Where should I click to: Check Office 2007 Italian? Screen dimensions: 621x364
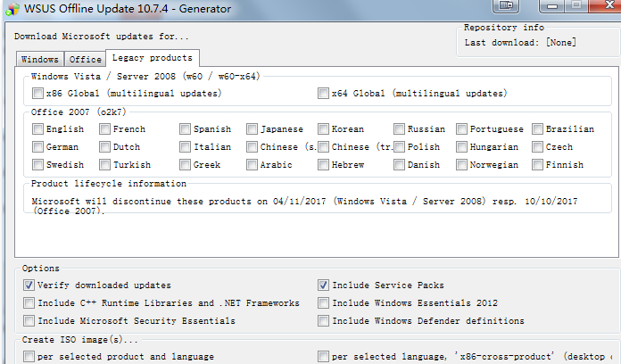coord(185,147)
